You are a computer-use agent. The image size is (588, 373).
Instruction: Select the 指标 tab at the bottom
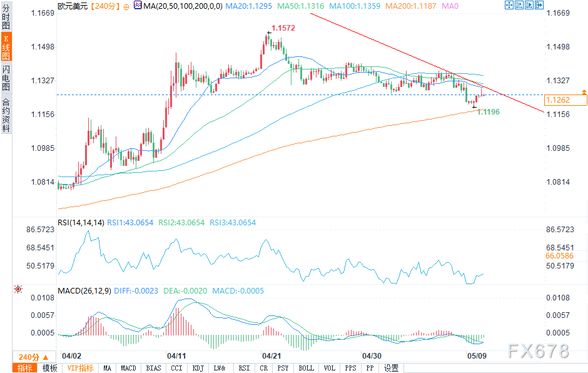pos(25,368)
